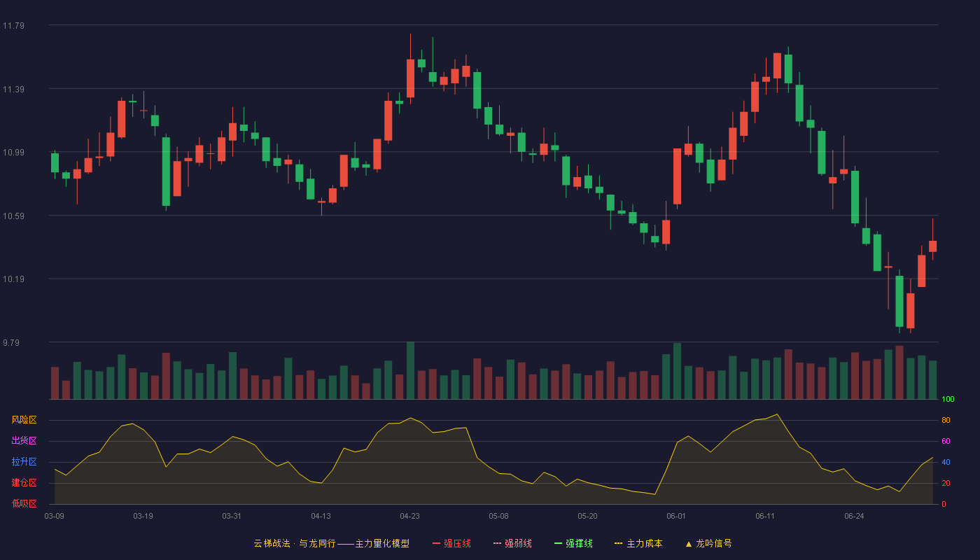This screenshot has height=560, width=980.
Task: Click the 03-19 date label
Action: (x=143, y=516)
